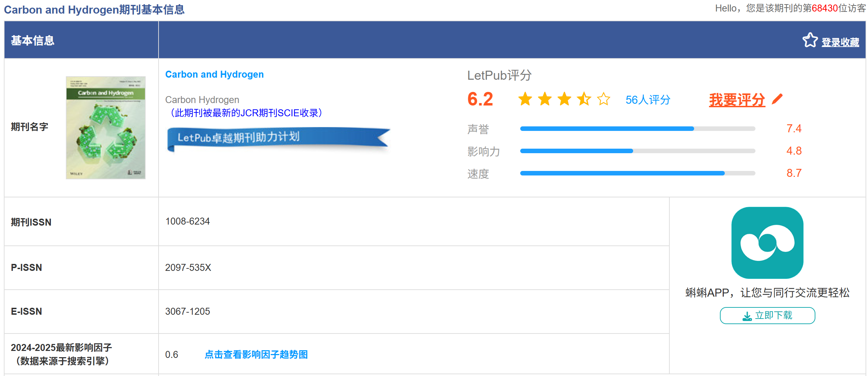Viewport: 868px width, 376px height.
Task: Open the 56人评分 ratings link
Action: click(x=647, y=100)
